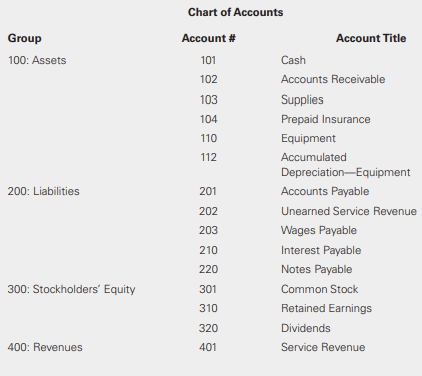Click the Chart of Accounts title
This screenshot has height=376, width=422.
[235, 12]
